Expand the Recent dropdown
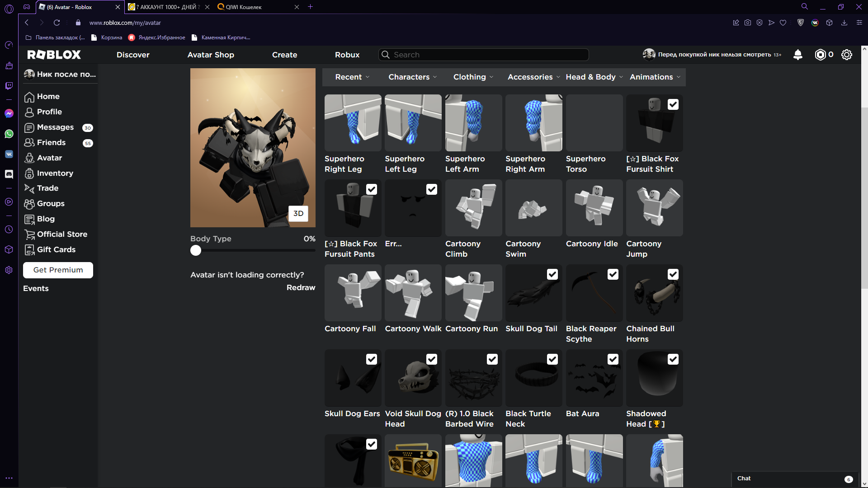The image size is (868, 488). [352, 77]
